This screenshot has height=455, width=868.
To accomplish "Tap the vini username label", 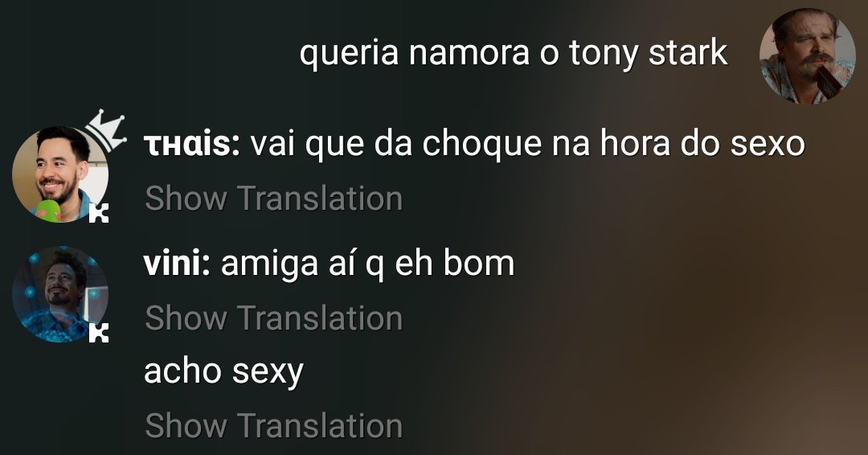I will tap(177, 264).
